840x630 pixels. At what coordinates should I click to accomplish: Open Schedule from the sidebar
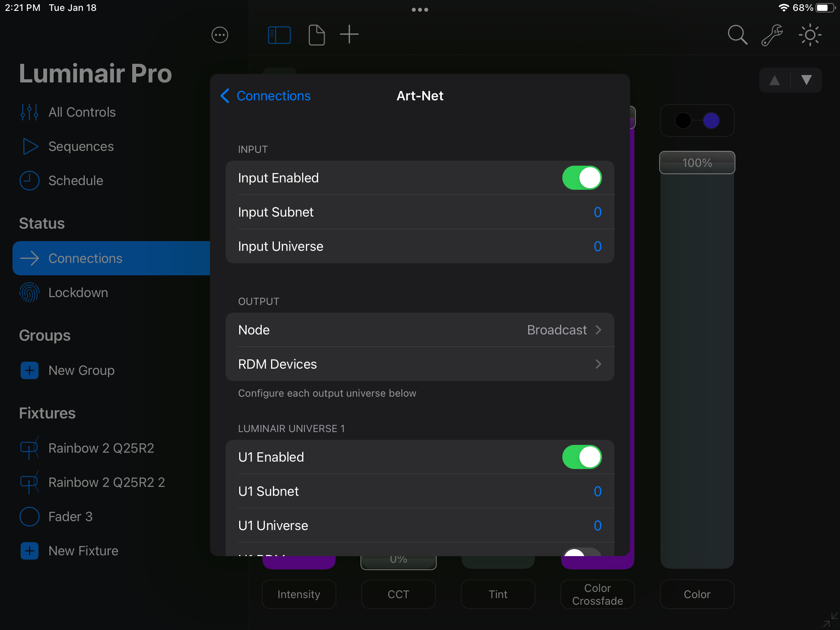coord(75,181)
